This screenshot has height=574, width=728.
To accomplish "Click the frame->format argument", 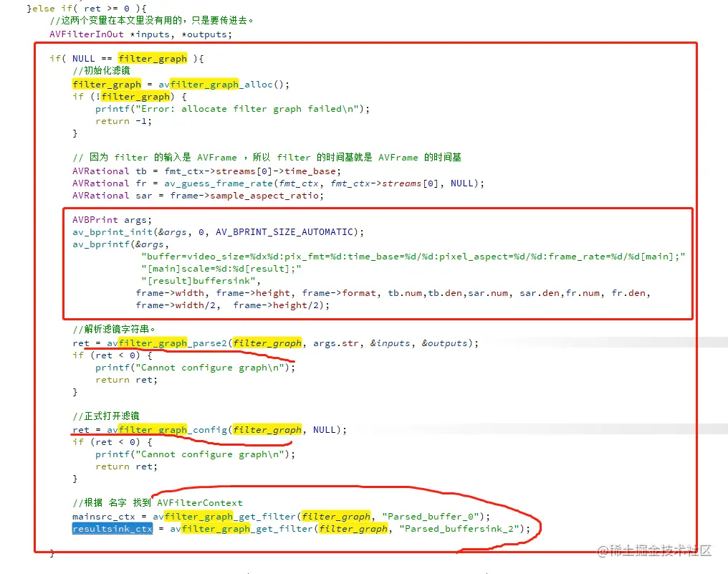I will pos(338,293).
